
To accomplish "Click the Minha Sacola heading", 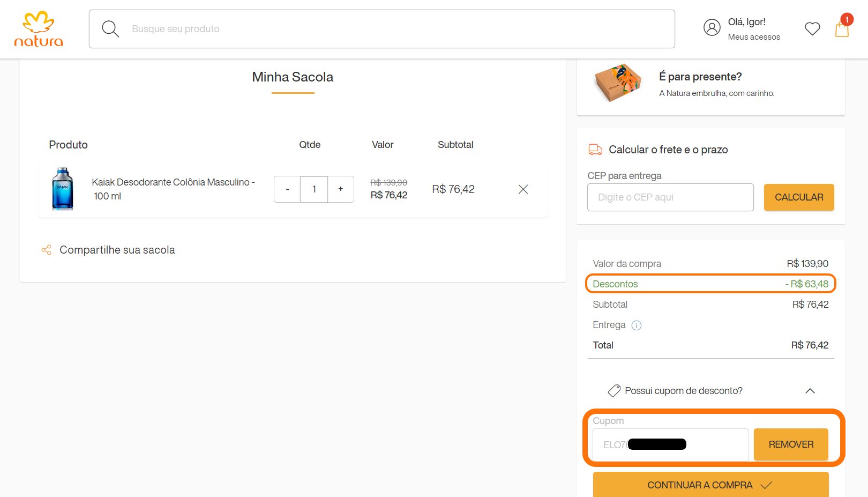I will click(x=293, y=77).
